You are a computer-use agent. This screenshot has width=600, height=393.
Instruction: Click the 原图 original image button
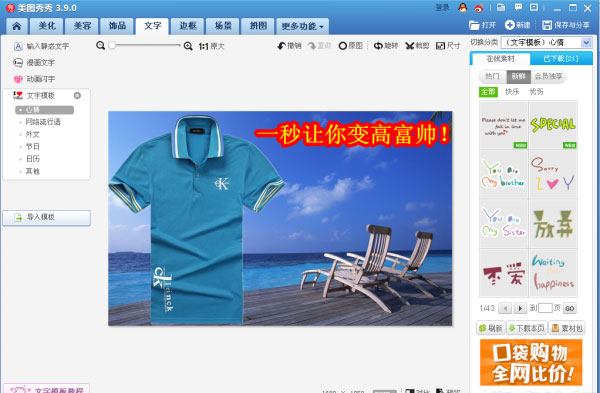tap(351, 46)
